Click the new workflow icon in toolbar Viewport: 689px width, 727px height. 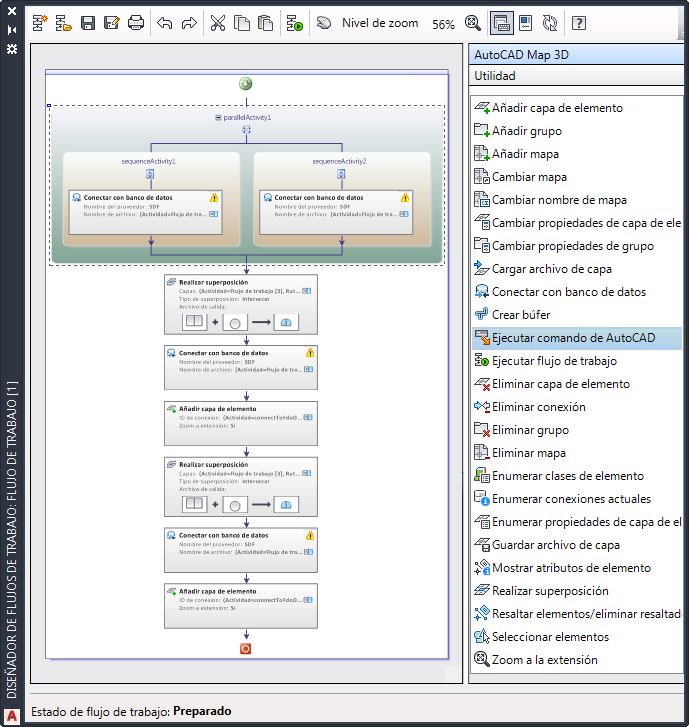coord(40,23)
